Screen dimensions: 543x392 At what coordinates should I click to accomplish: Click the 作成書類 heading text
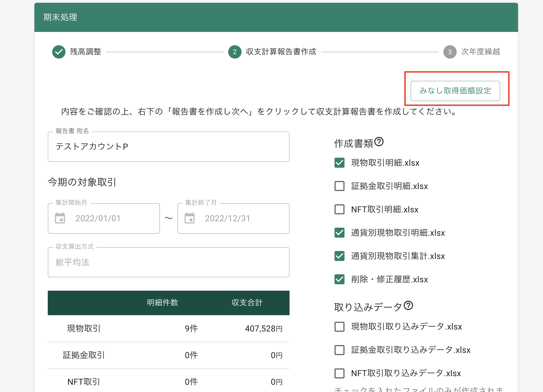coord(353,144)
